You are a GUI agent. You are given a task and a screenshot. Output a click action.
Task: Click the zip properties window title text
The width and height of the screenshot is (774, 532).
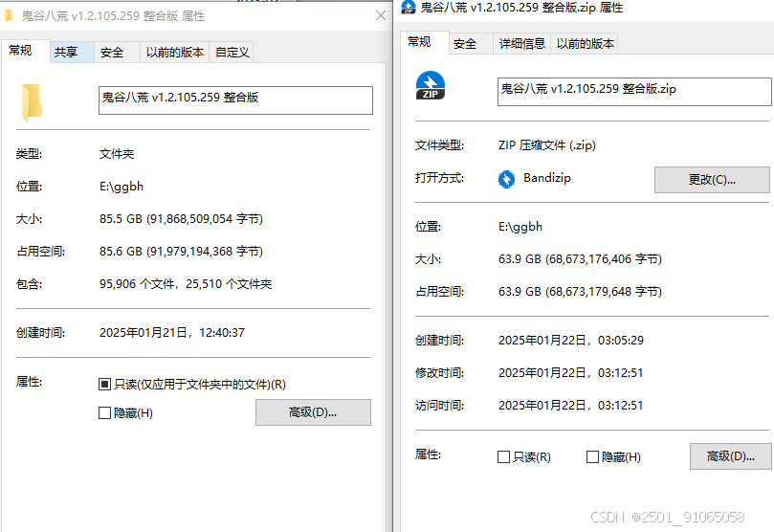521,8
